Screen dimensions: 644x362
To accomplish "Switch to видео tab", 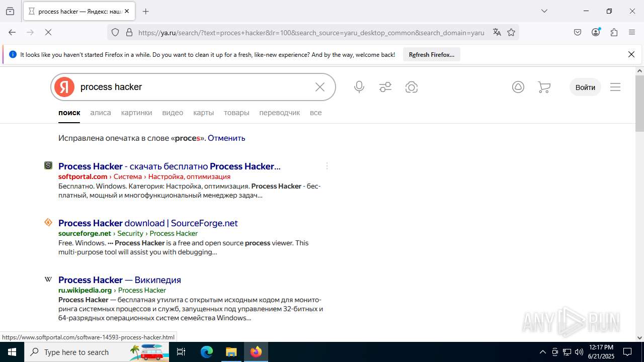I will coord(173,113).
